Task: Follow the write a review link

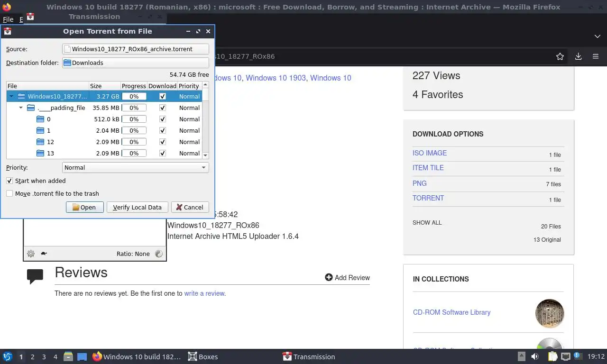Action: pyautogui.click(x=204, y=293)
